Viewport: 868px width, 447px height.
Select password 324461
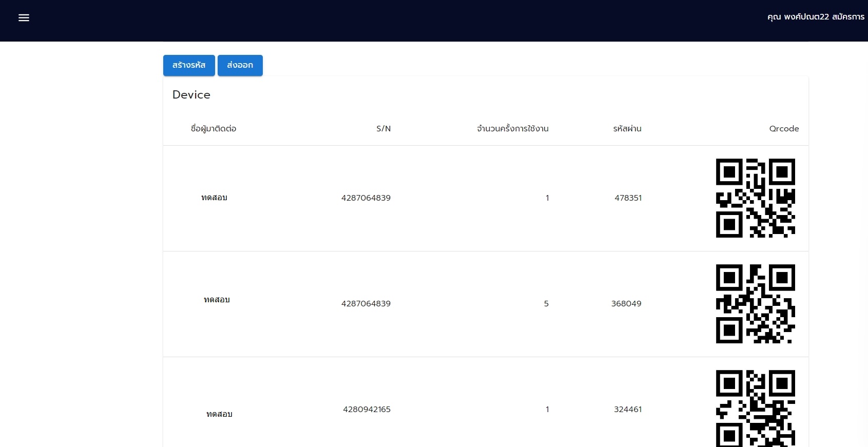point(628,410)
